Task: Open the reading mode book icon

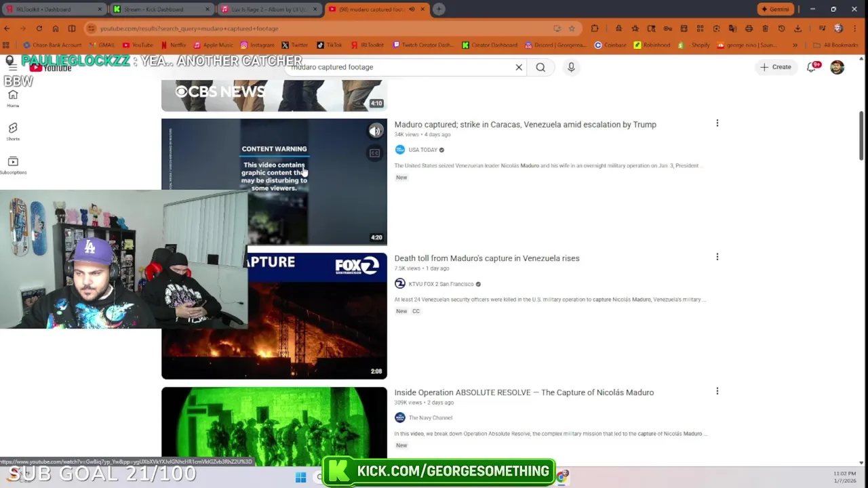Action: coord(72,28)
